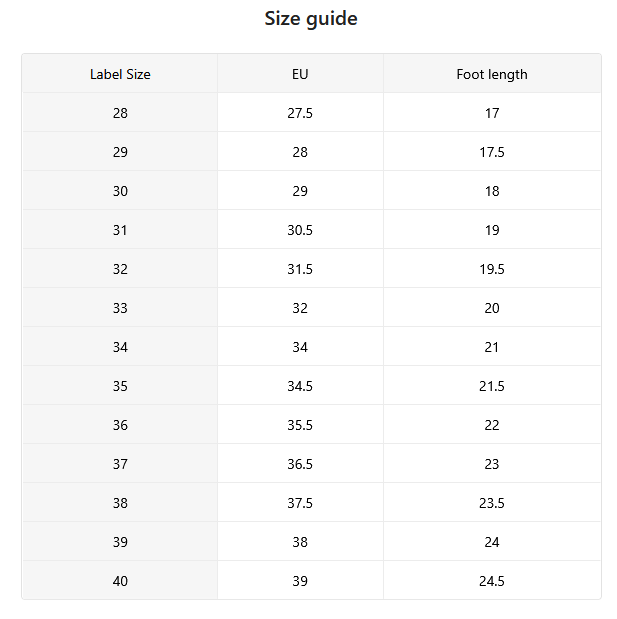Screen dimensions: 617x619
Task: Select foot length 24.5 cell
Action: pos(492,581)
